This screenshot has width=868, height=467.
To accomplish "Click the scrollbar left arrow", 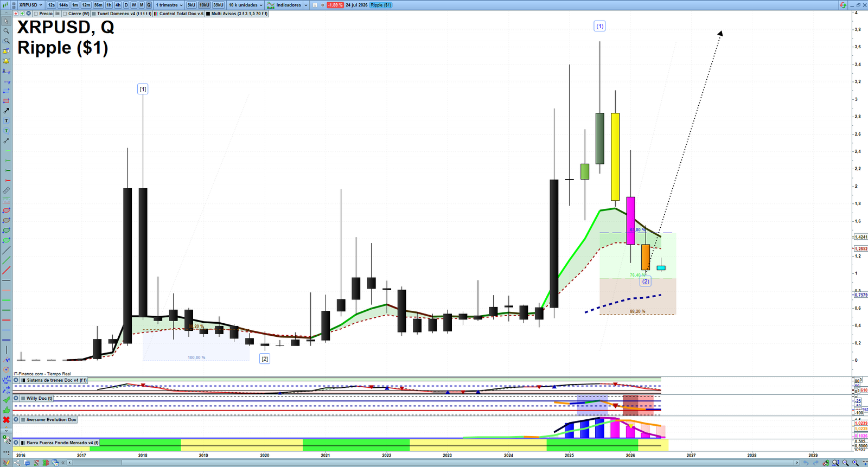I will (69, 463).
